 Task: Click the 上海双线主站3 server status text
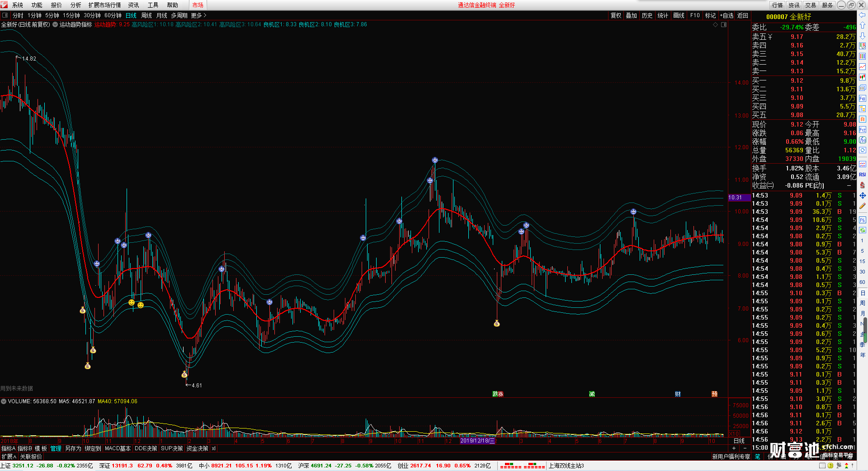[x=566, y=466]
